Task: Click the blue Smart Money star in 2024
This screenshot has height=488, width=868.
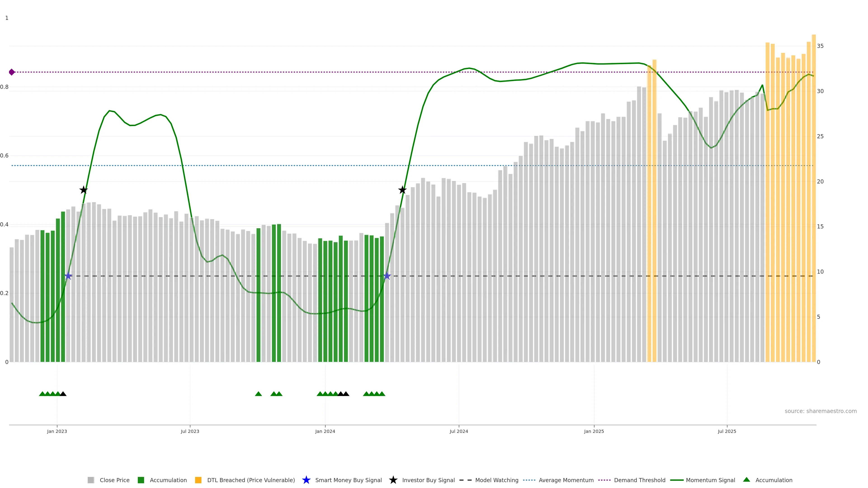Action: coord(387,276)
